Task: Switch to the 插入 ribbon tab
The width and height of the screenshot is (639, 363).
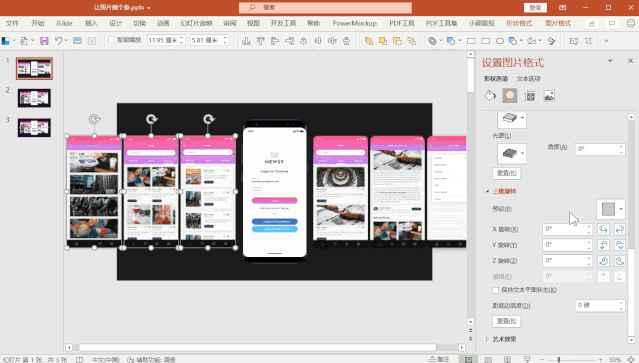Action: (91, 23)
